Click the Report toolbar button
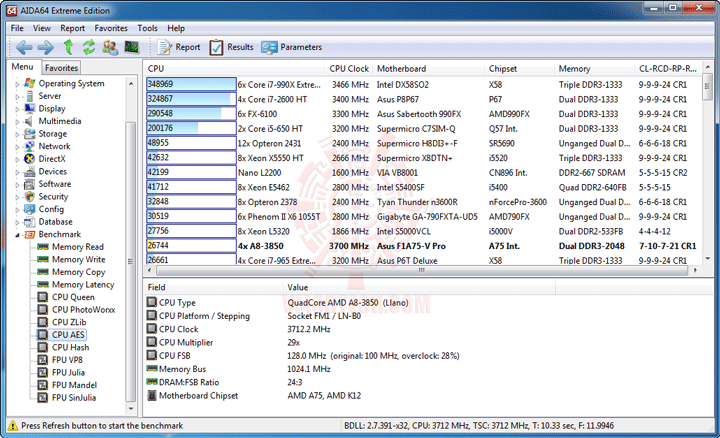 (179, 47)
